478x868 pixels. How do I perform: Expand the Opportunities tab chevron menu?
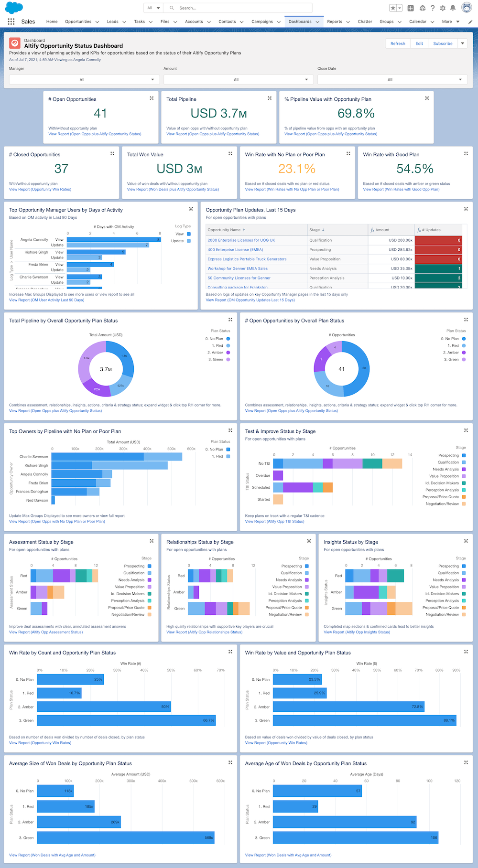click(x=98, y=22)
